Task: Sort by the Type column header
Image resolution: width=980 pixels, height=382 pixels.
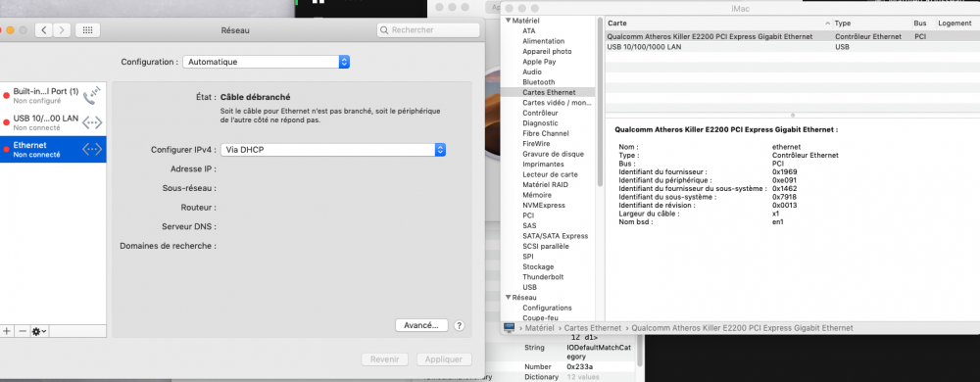Action: click(872, 24)
